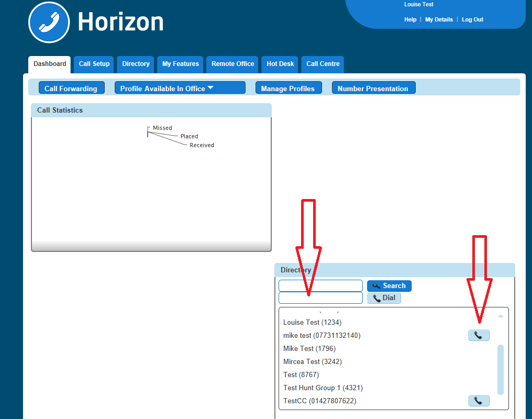This screenshot has height=419, width=532.
Task: Open the Dashboard tab
Action: 50,64
